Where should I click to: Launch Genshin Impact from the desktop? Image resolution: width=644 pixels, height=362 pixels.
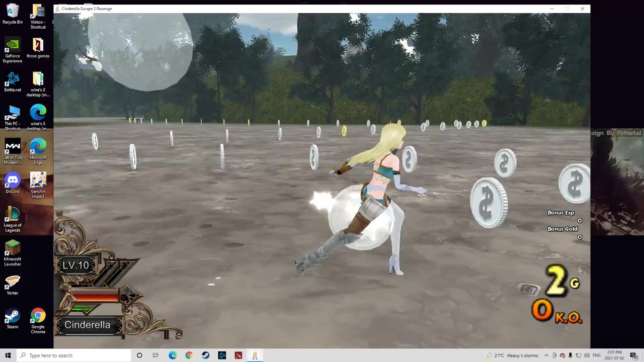38,186
